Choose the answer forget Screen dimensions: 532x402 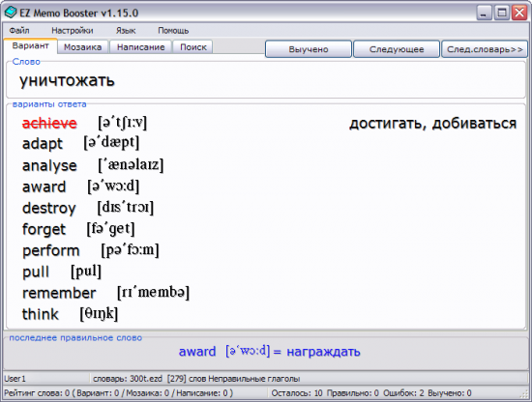click(44, 229)
